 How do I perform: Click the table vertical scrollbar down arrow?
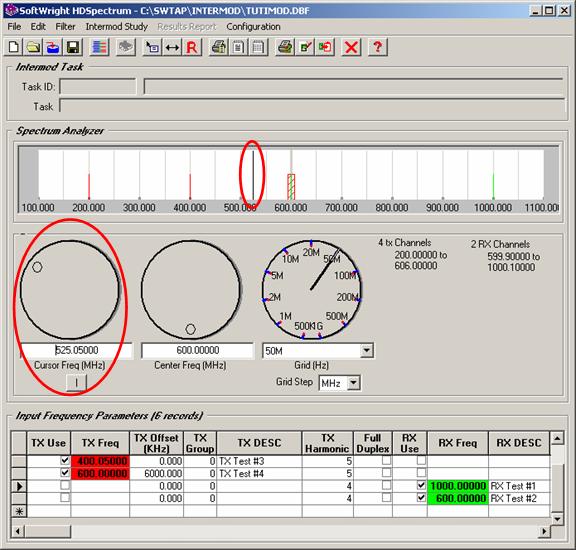pyautogui.click(x=557, y=519)
